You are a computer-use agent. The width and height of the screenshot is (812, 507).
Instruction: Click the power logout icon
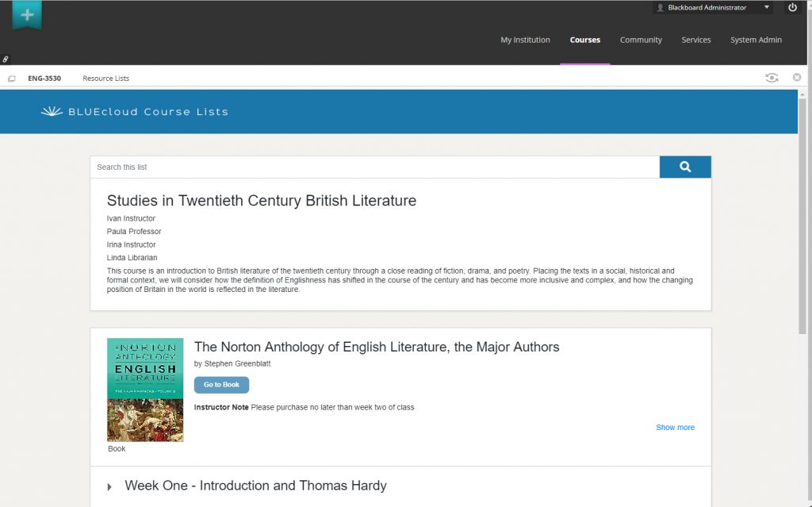[791, 8]
